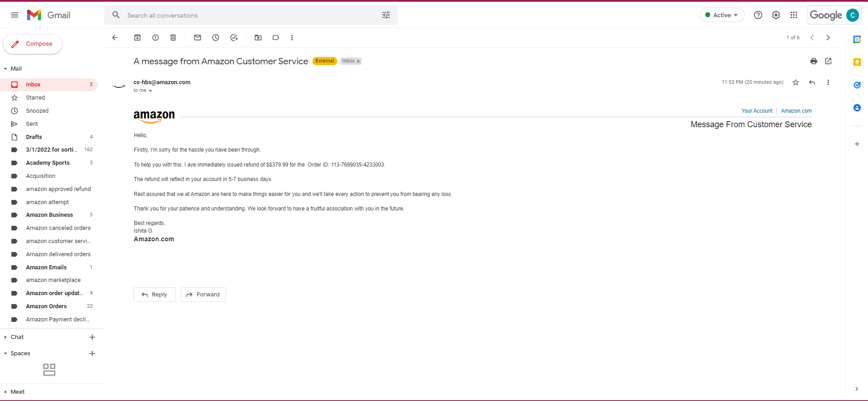
Task: Open Keep notes in side panel
Action: [857, 62]
